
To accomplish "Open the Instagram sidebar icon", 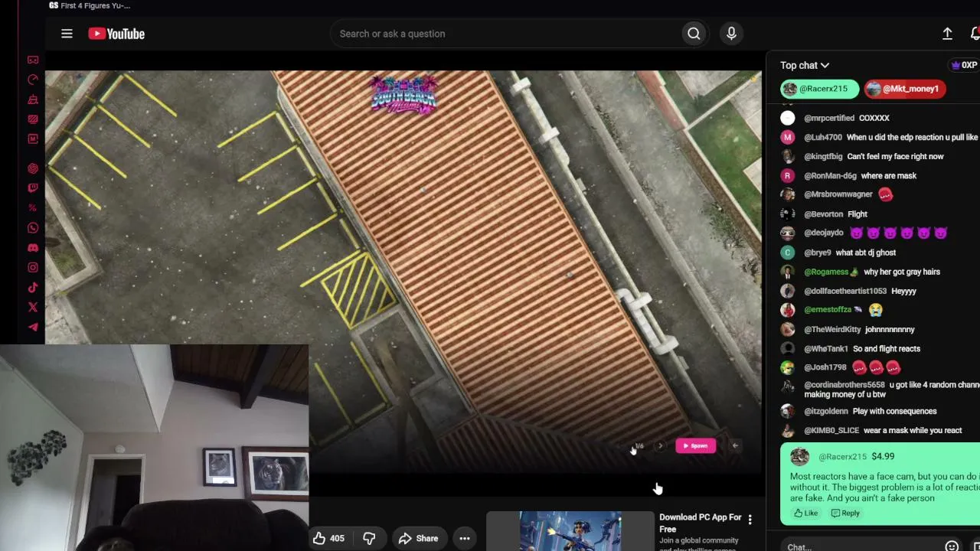I will [33, 268].
